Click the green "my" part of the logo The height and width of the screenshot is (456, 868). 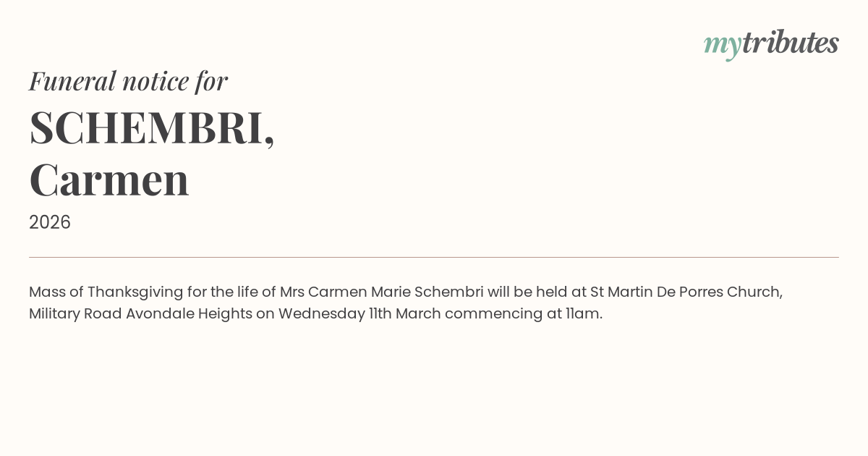point(722,45)
